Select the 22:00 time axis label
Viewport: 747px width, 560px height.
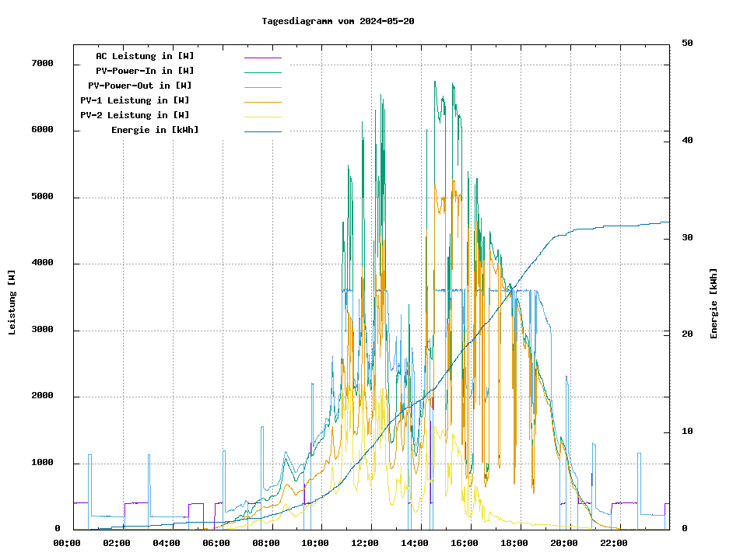tap(614, 543)
